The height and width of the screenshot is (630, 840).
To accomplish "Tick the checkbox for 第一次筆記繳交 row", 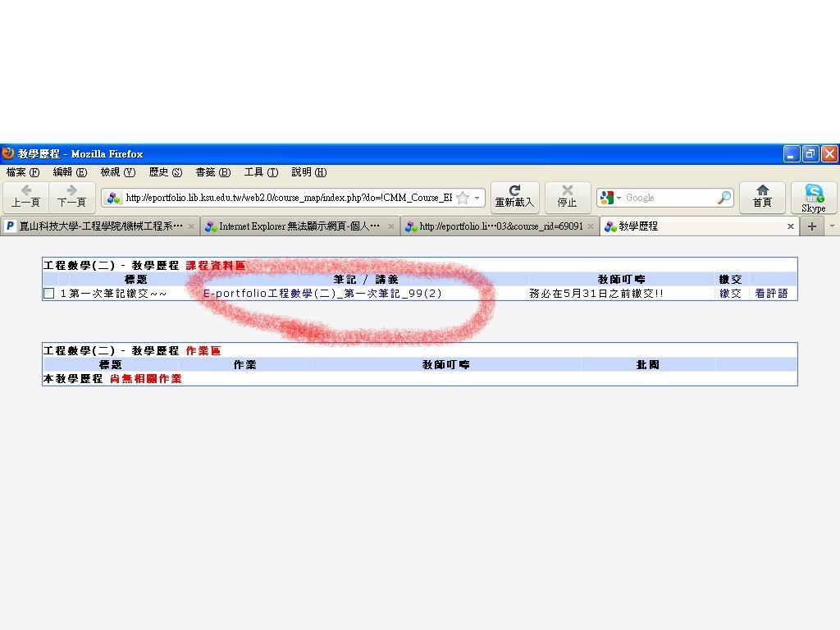I will point(49,294).
